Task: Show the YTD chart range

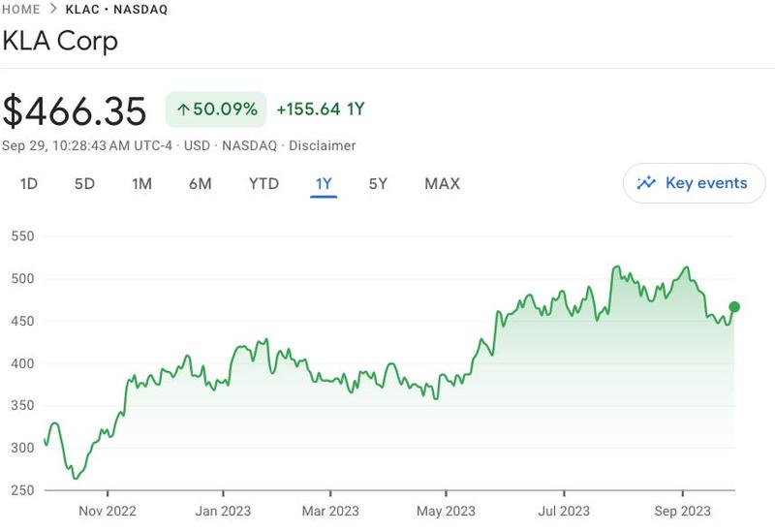Action: [x=263, y=184]
